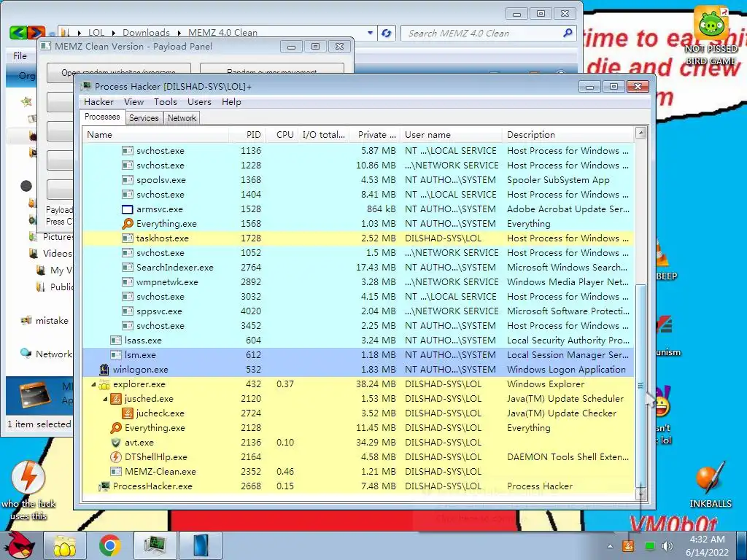Image resolution: width=747 pixels, height=560 pixels.
Task: Go back in the Explorer window
Action: pos(18,33)
